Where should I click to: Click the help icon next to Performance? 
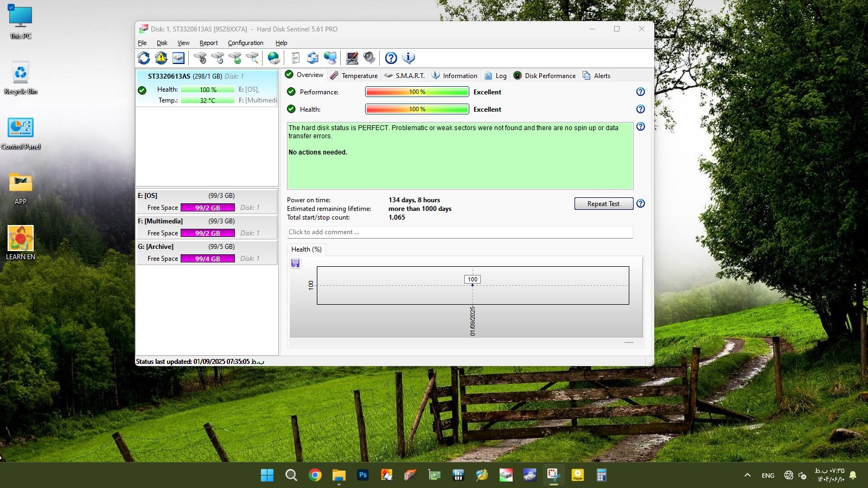pos(641,92)
